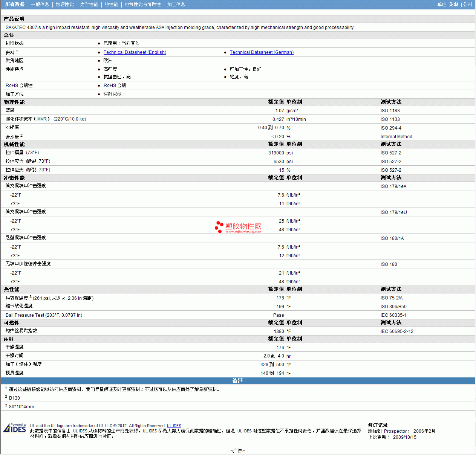Switch to the 加工信息 tab
The image size is (476, 455).
176,5
